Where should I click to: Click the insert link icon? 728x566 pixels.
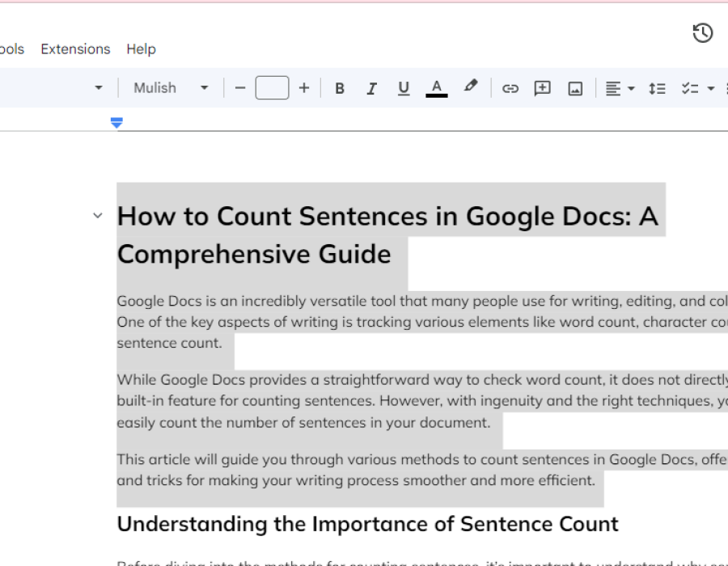click(x=510, y=88)
